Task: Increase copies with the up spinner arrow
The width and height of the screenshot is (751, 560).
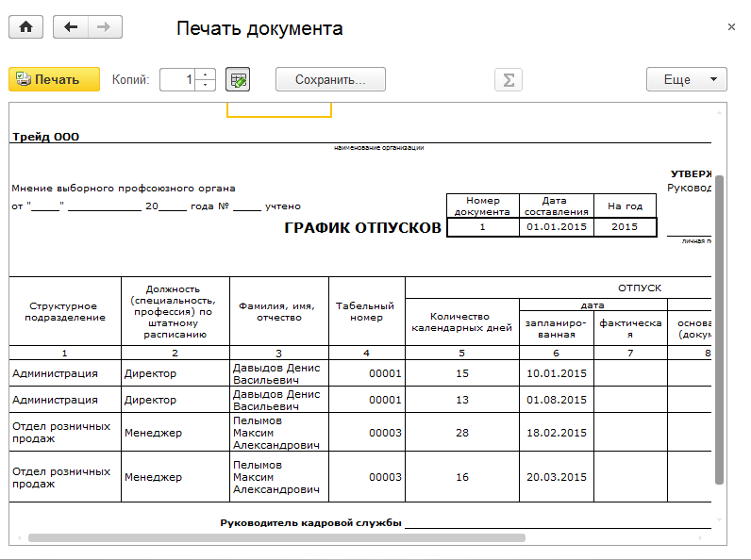Action: (208, 74)
